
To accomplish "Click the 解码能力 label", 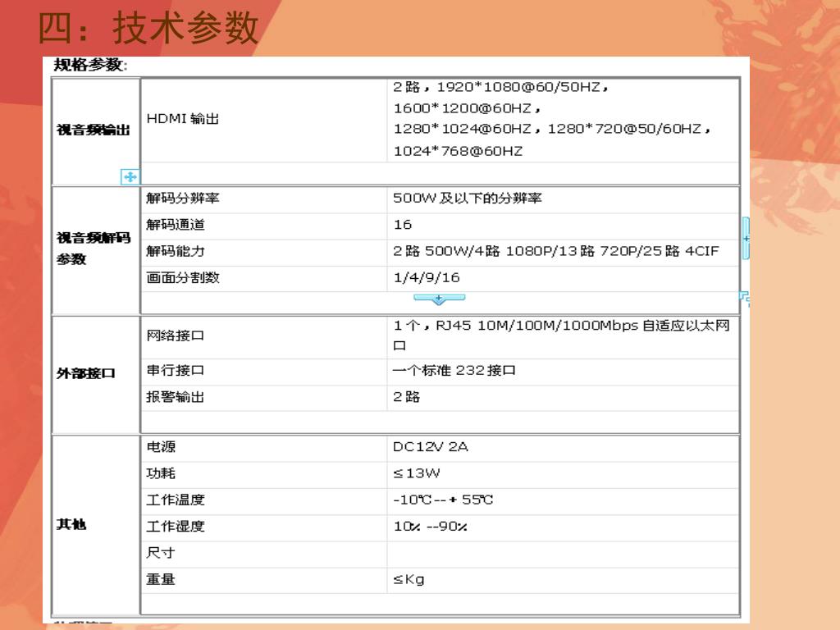I will [x=176, y=251].
